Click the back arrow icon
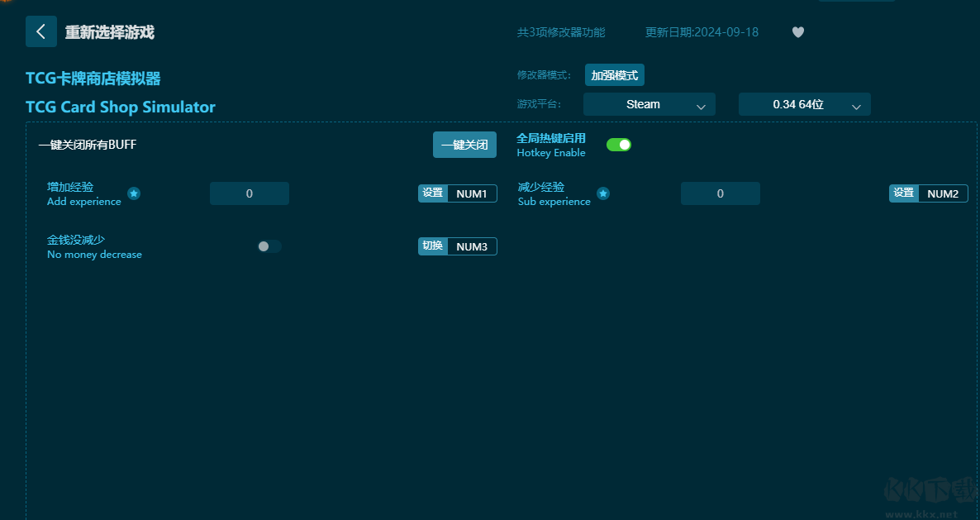This screenshot has width=980, height=520. tap(41, 31)
